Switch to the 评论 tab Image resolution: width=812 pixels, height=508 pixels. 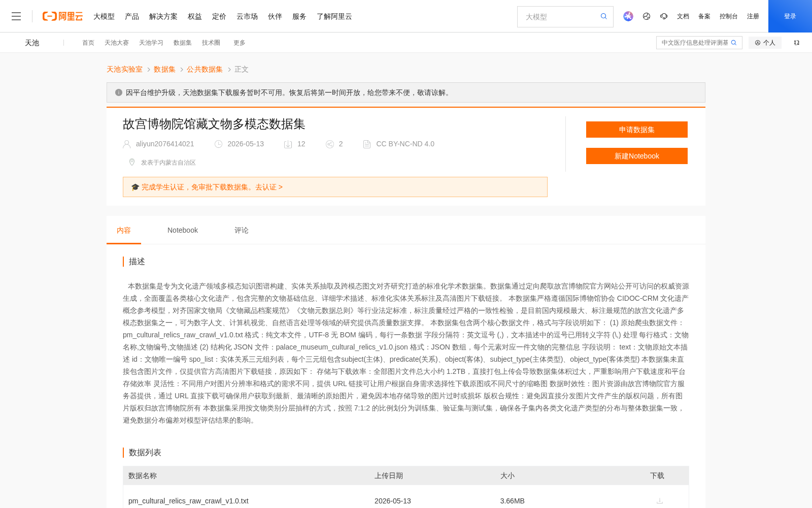pyautogui.click(x=242, y=230)
